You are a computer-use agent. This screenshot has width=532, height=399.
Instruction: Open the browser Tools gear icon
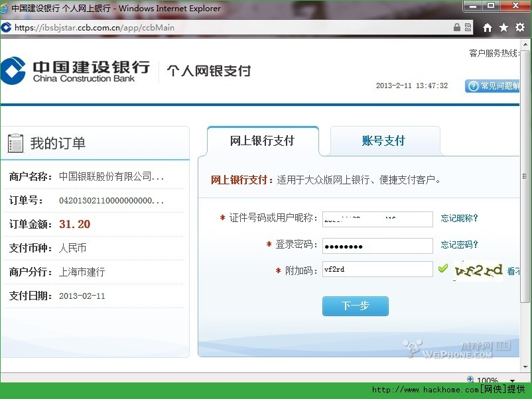[x=520, y=27]
